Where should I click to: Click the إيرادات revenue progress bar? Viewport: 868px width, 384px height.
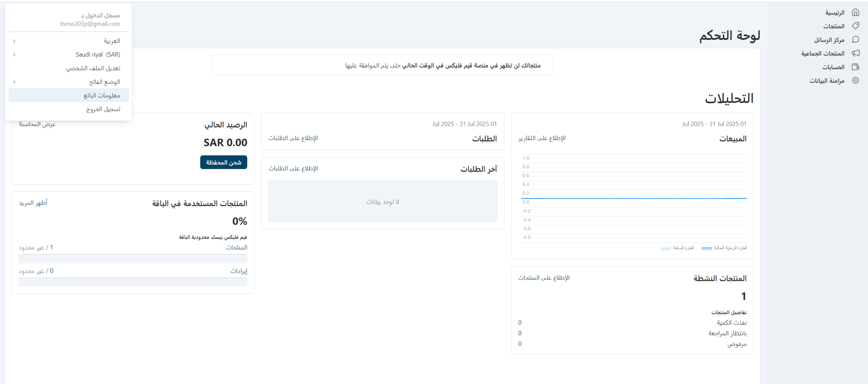(133, 282)
